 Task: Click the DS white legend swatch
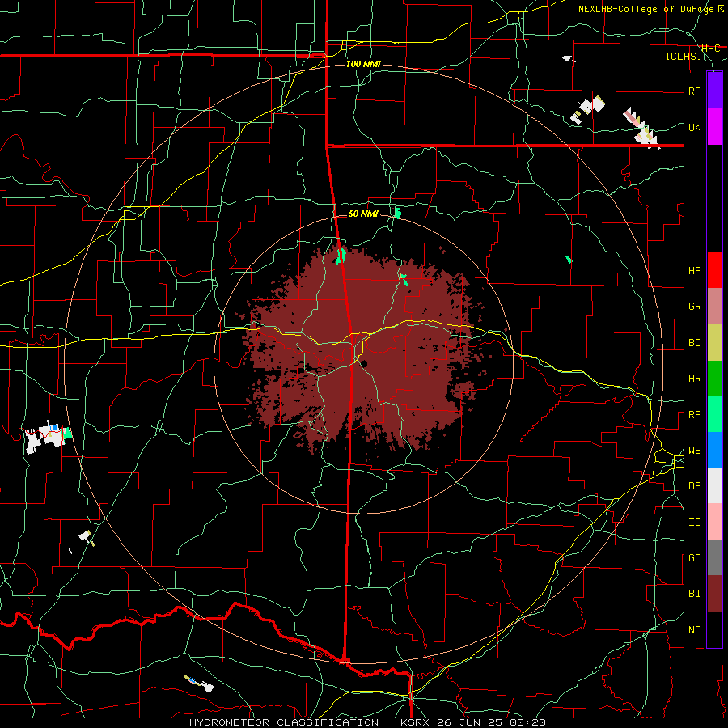tap(714, 485)
